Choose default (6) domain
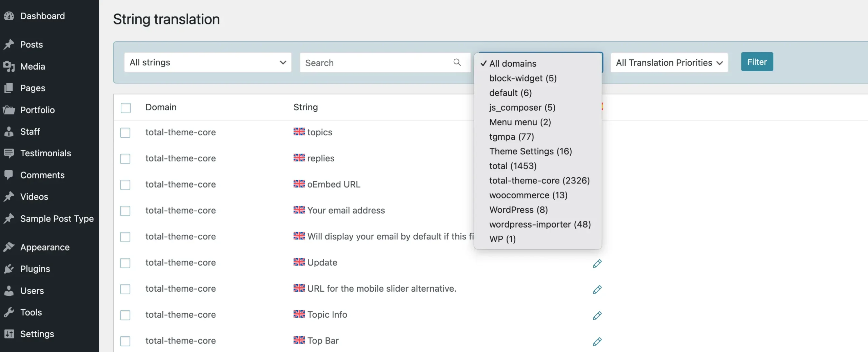 tap(538, 93)
